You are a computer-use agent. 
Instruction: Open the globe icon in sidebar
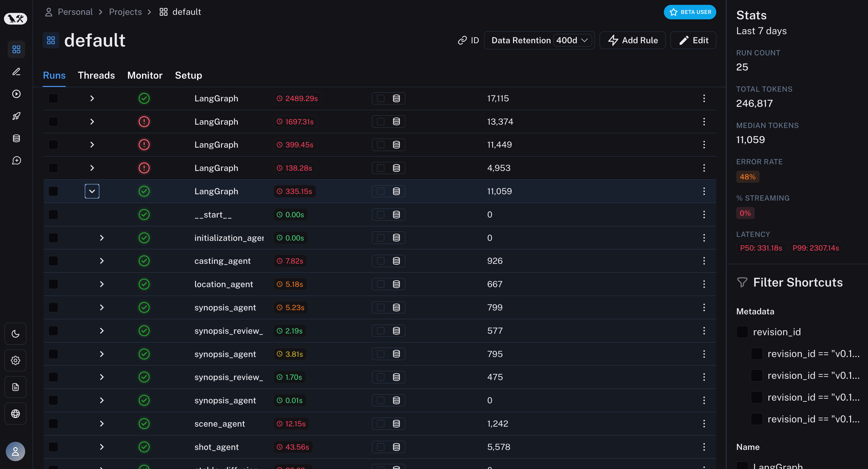point(15,413)
